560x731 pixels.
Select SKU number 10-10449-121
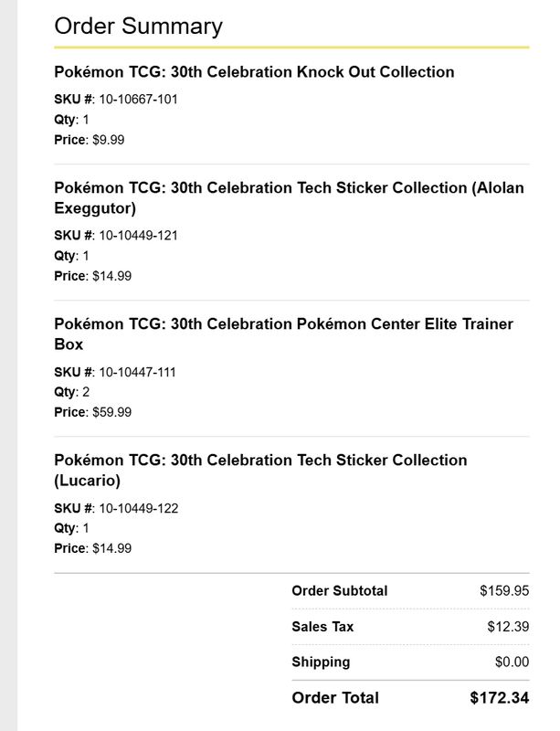pyautogui.click(x=138, y=235)
